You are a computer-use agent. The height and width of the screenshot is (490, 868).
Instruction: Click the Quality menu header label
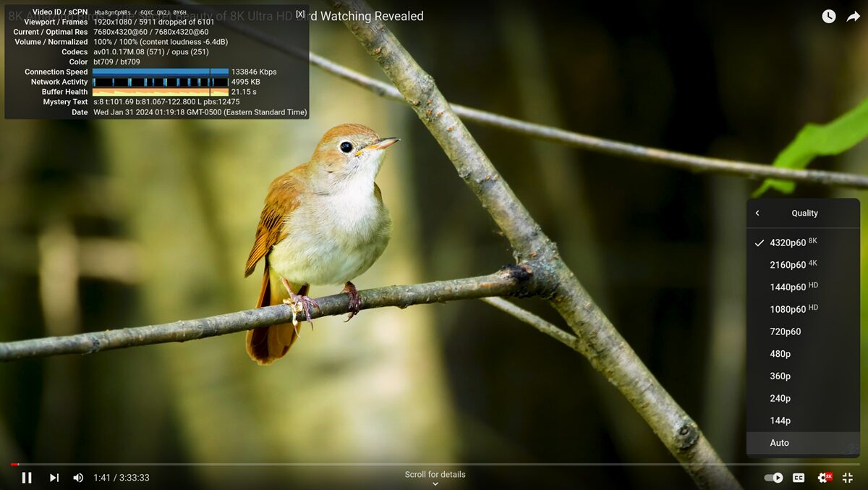(x=804, y=213)
